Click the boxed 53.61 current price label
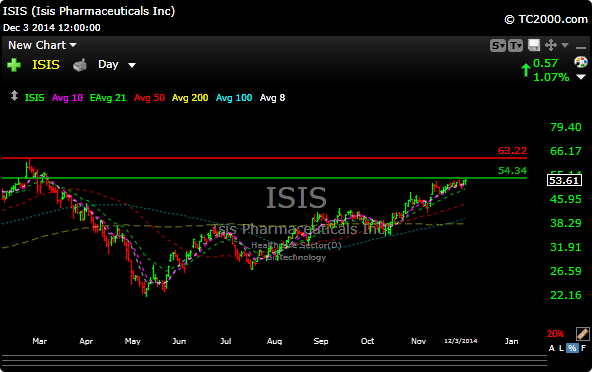Image resolution: width=592 pixels, height=372 pixels. point(564,180)
